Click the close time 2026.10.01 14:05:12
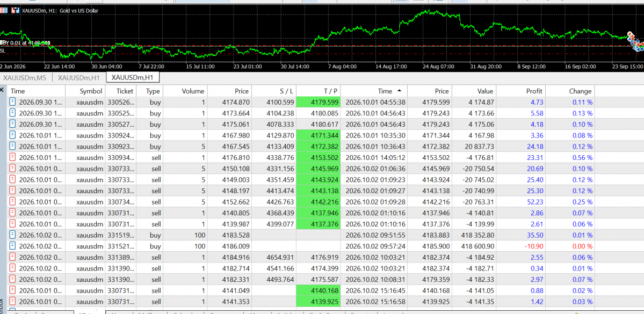This screenshot has height=314, width=644. tap(374, 157)
